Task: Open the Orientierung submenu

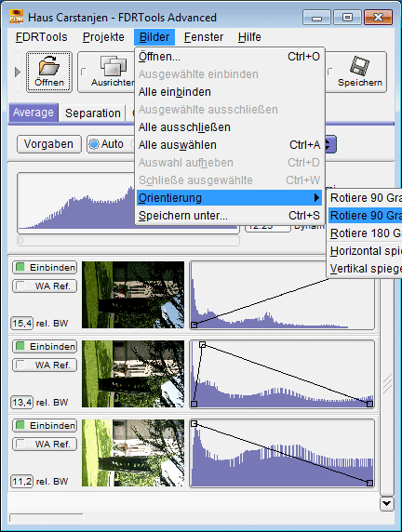Action: point(229,197)
